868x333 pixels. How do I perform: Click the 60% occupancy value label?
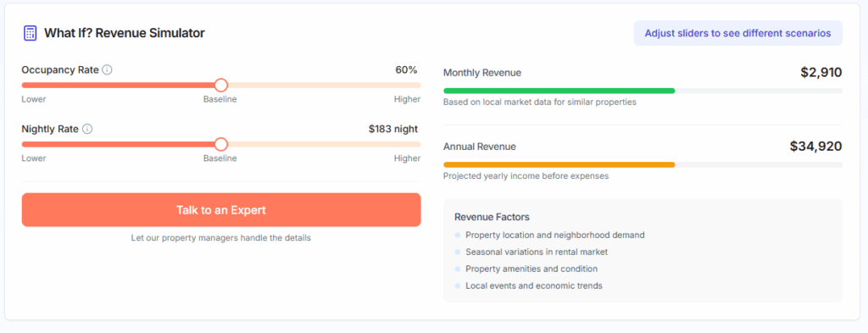406,70
